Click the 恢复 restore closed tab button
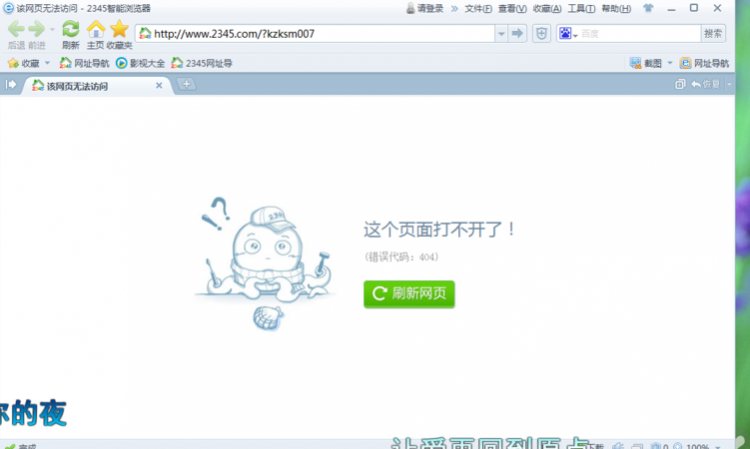The width and height of the screenshot is (750, 449). [x=706, y=85]
